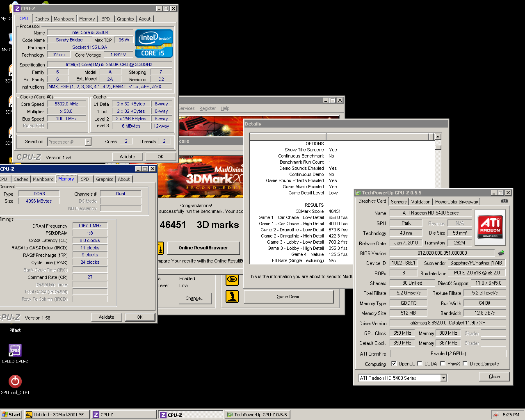Click Validate button in top CPU-Z window

point(127,157)
